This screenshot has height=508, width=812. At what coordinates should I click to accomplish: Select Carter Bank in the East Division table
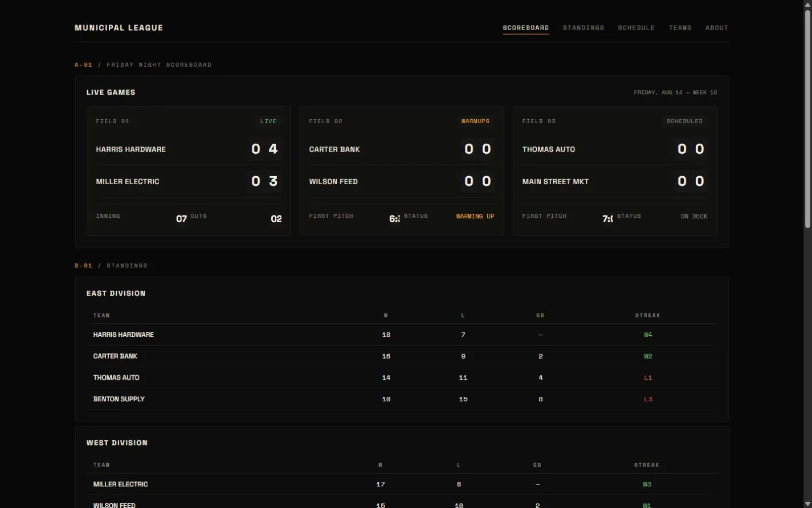tap(115, 356)
